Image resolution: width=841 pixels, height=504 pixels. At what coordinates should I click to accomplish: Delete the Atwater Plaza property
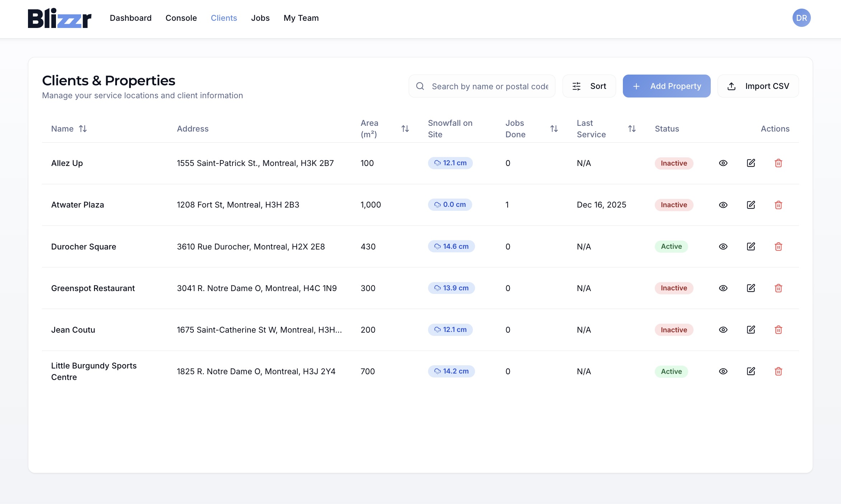tap(779, 205)
